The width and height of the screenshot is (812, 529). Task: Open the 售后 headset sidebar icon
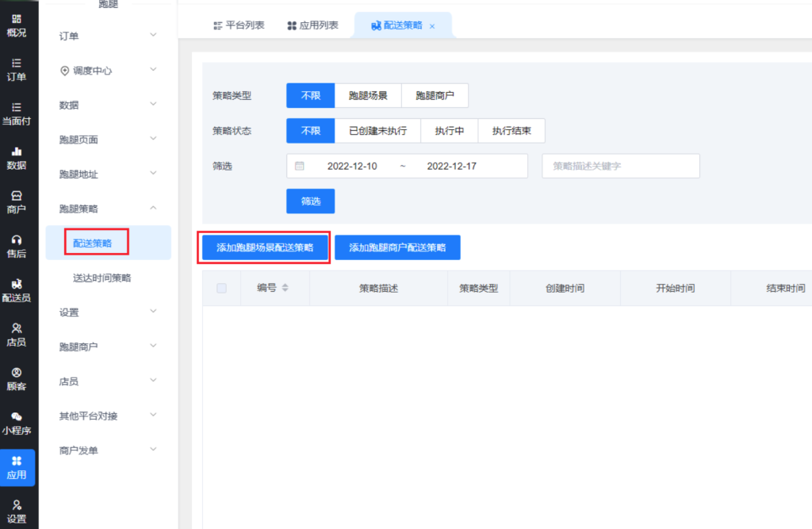(x=17, y=246)
